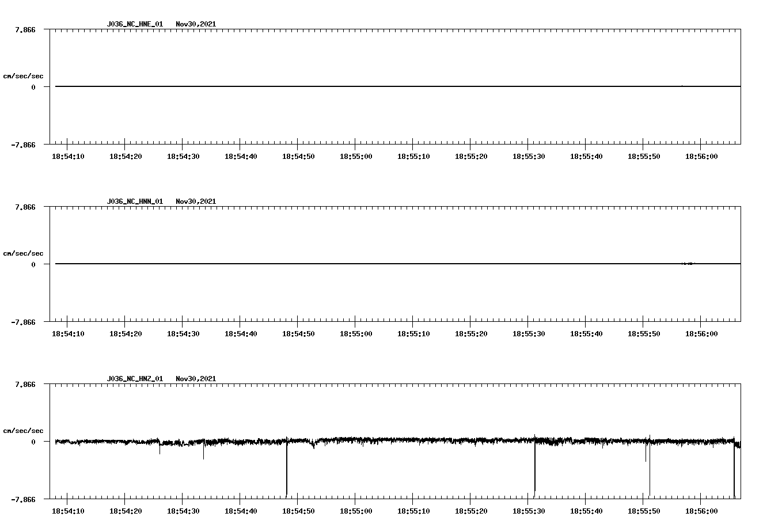The height and width of the screenshot is (532, 782).
Task: Click the -7.866 bottom axis value of the HNN plot
Action: point(23,322)
